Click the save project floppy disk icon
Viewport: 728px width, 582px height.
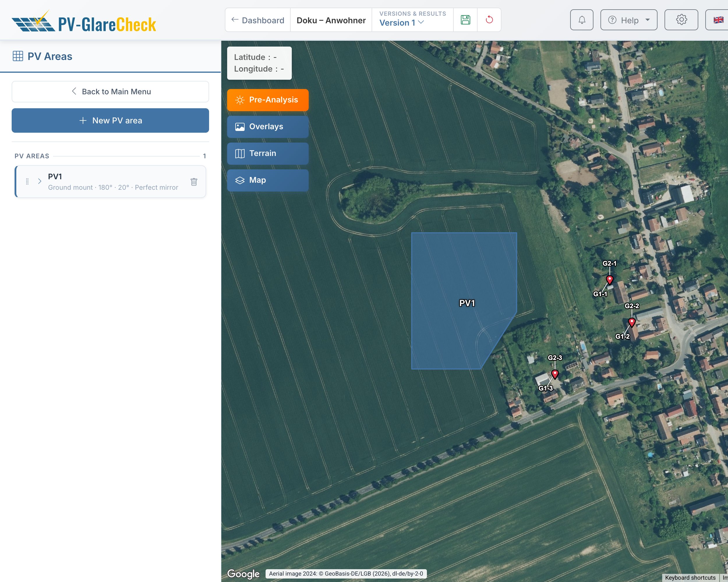465,20
